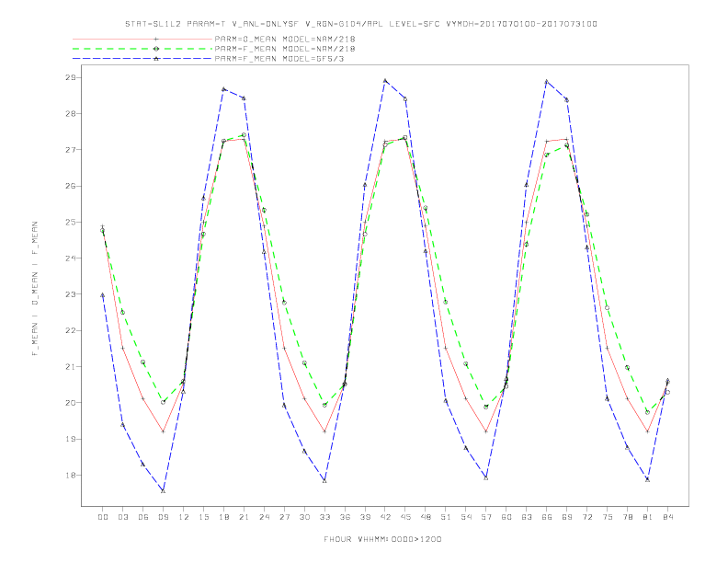Click the x-axis tick label 21
Viewport: 728px width, 563px height.
click(x=244, y=517)
